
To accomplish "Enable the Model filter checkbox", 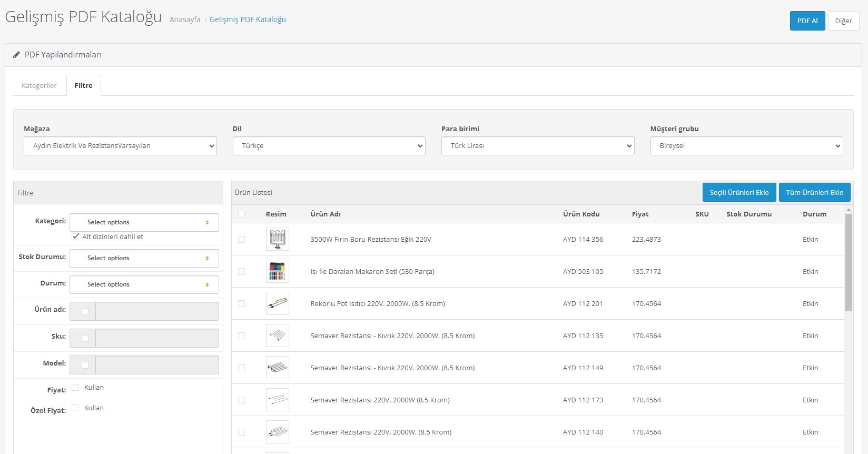I will coord(85,365).
